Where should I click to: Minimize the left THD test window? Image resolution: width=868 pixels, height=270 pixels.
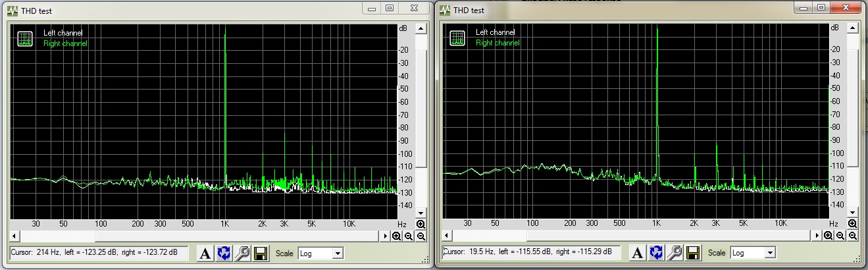373,8
